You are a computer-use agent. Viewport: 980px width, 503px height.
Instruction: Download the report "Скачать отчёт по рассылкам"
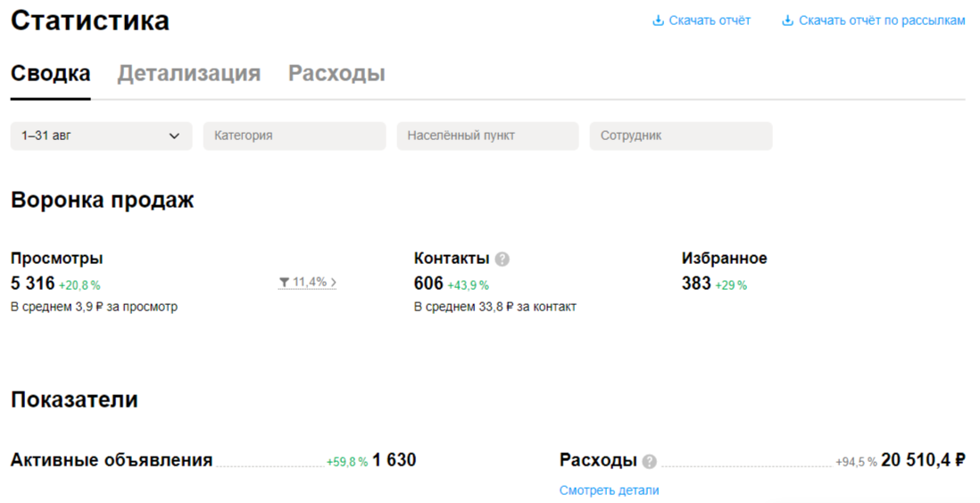pyautogui.click(x=882, y=21)
